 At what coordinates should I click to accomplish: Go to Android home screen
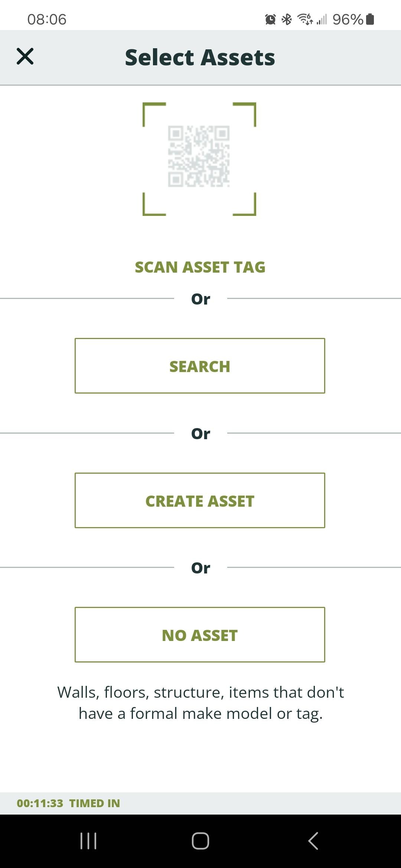(200, 841)
